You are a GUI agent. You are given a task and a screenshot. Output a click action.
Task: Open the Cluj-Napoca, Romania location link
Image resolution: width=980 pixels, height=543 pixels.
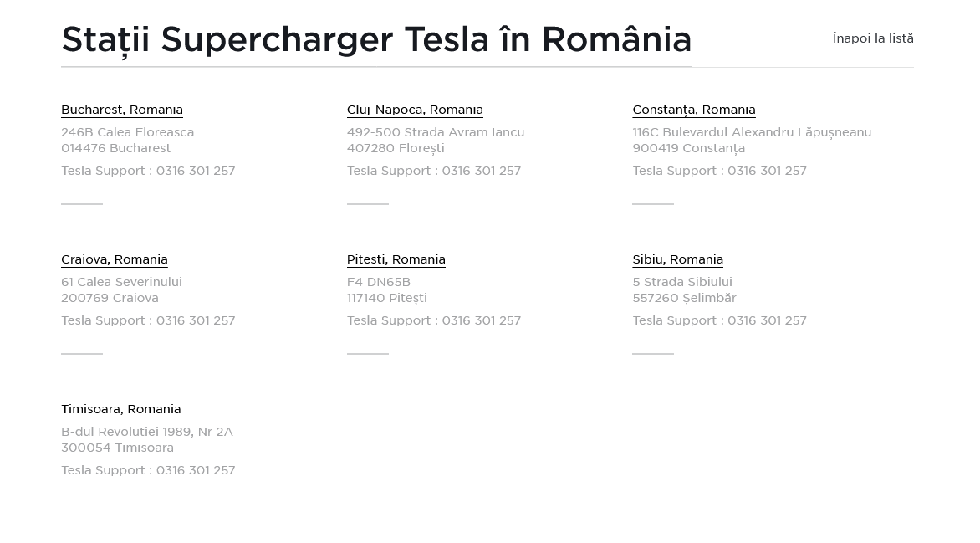pos(415,110)
